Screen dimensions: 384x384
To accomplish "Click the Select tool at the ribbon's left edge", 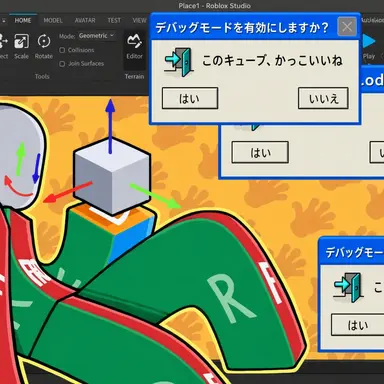I will (3, 47).
